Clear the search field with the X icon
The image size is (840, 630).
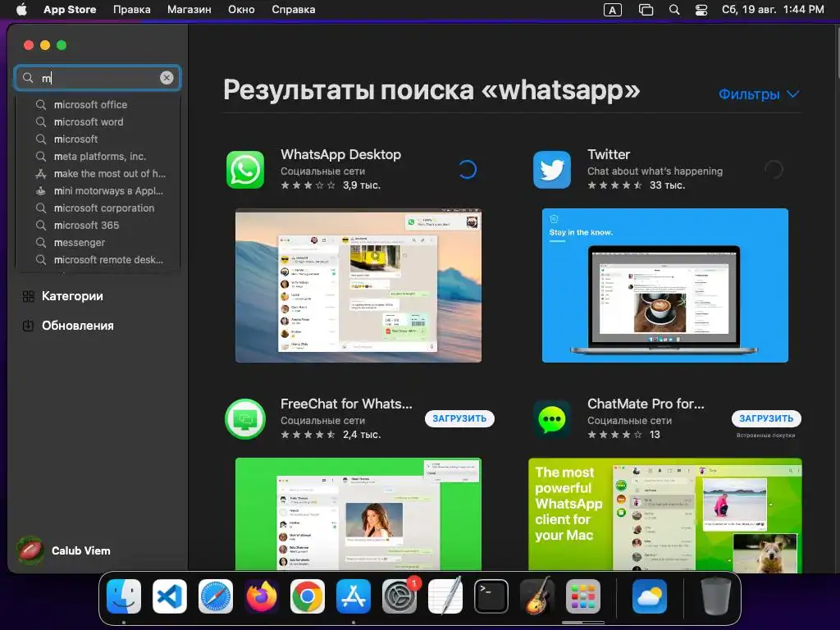(167, 78)
